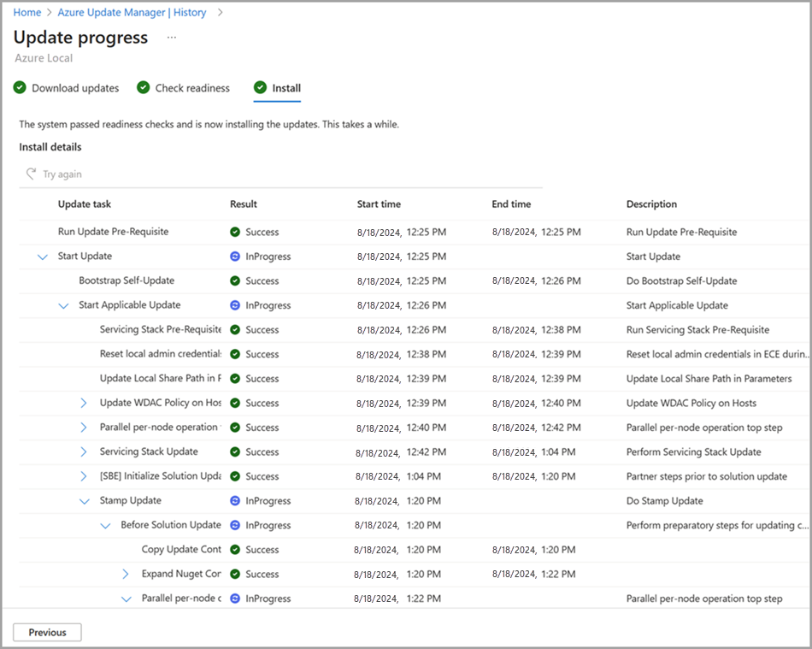
Task: Expand the Expand Nuget Content row
Action: pos(126,574)
